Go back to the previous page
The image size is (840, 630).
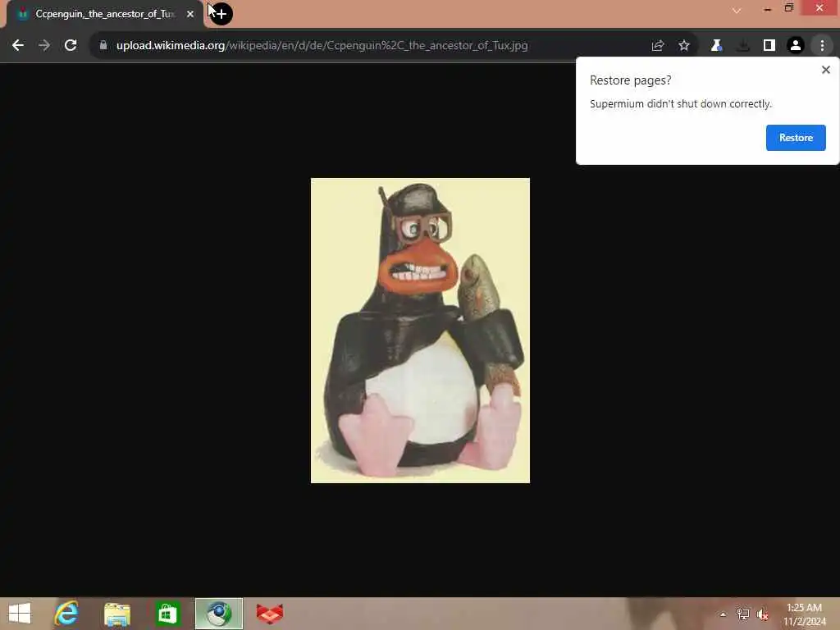click(x=18, y=46)
